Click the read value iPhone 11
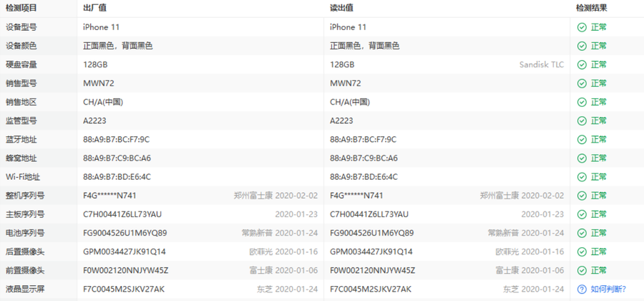 click(x=348, y=27)
